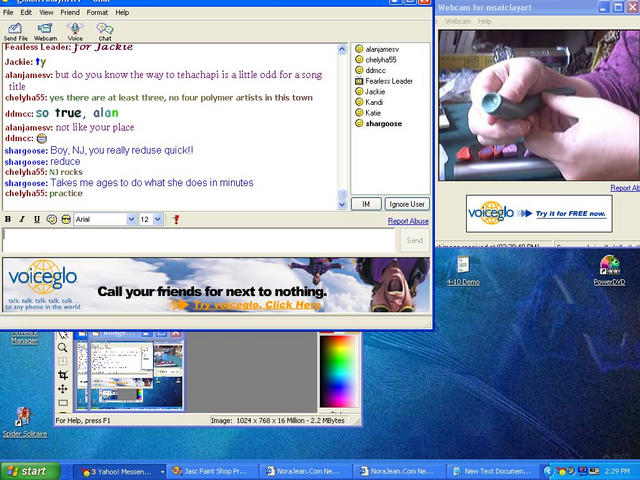Select alanjamesv in the user list

(377, 49)
